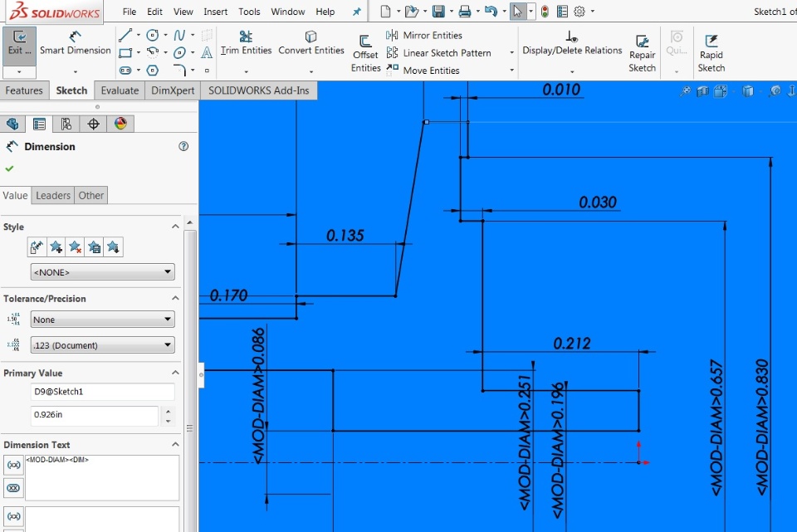This screenshot has height=532, width=797.
Task: Open the Tools menu
Action: tap(249, 11)
